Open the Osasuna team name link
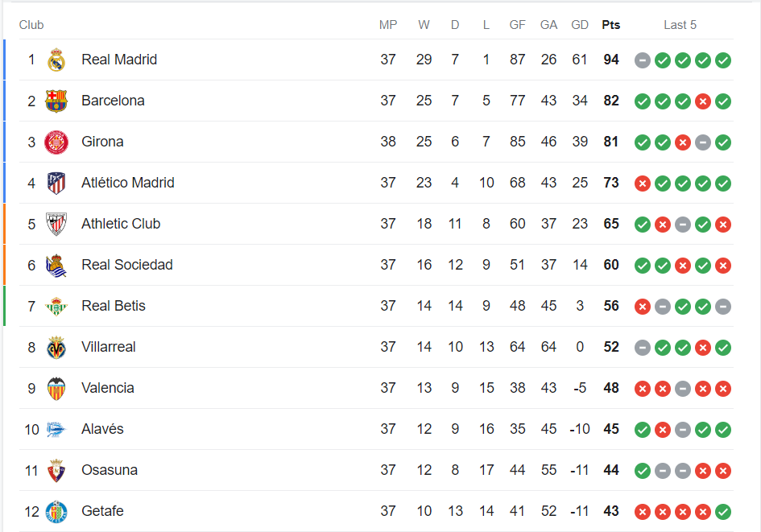 [110, 470]
